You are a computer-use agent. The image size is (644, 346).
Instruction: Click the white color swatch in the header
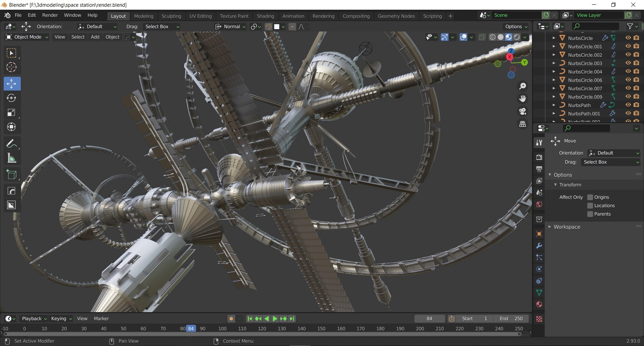click(277, 26)
